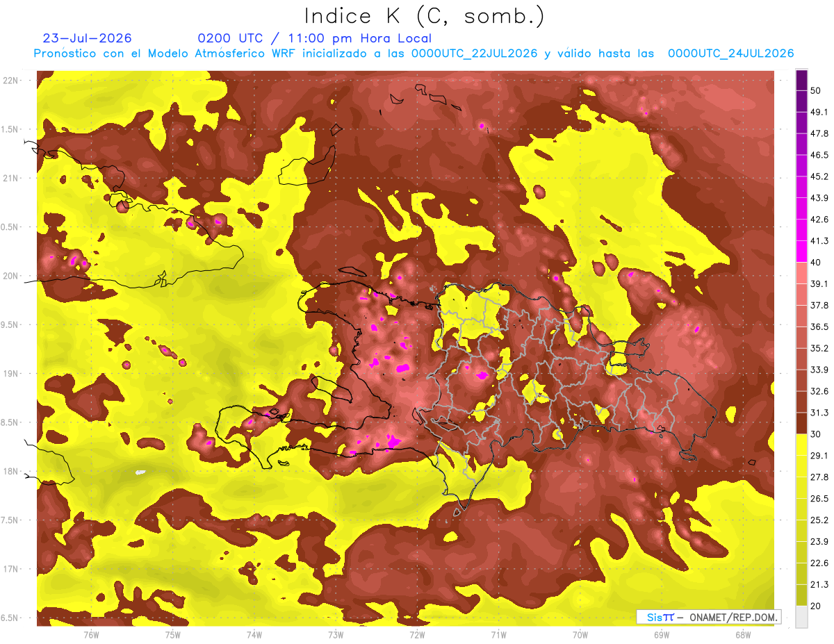Click the '9.5N' latitude axis label

tap(10, 324)
